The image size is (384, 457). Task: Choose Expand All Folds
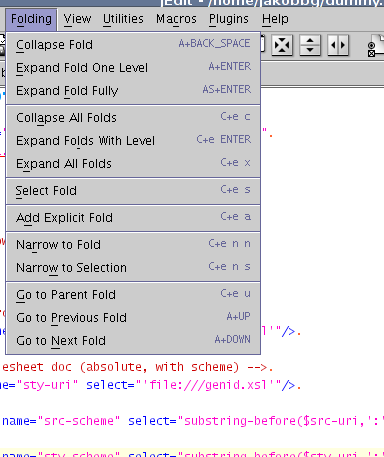click(133, 164)
